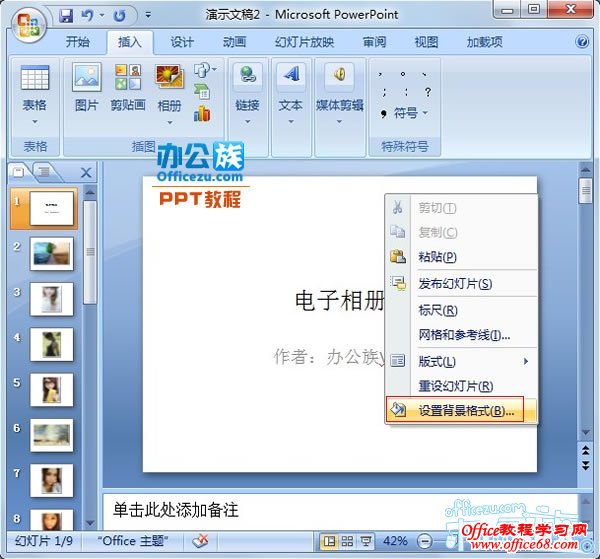Click the zoom out minus button
This screenshot has height=559, width=600.
click(x=425, y=541)
